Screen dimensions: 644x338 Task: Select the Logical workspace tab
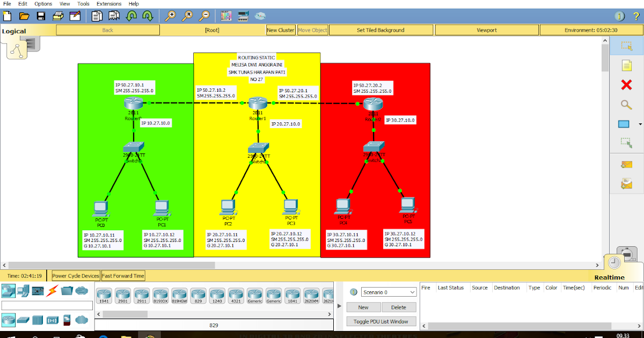[13, 31]
